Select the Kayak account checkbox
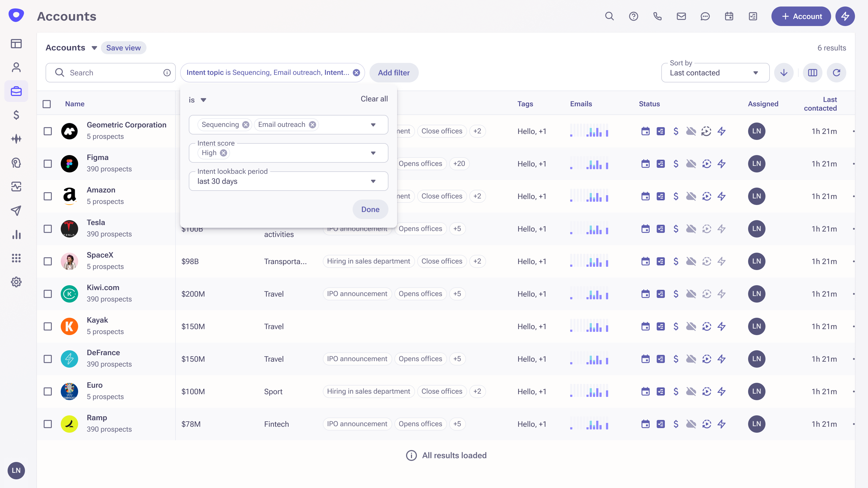Viewport: 868px width, 488px height. click(48, 326)
